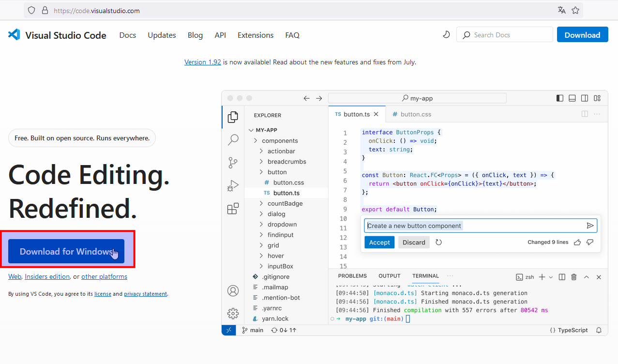Screen dimensions: 618x364
Task: Switch to the button.css editor tab
Action: (411, 114)
